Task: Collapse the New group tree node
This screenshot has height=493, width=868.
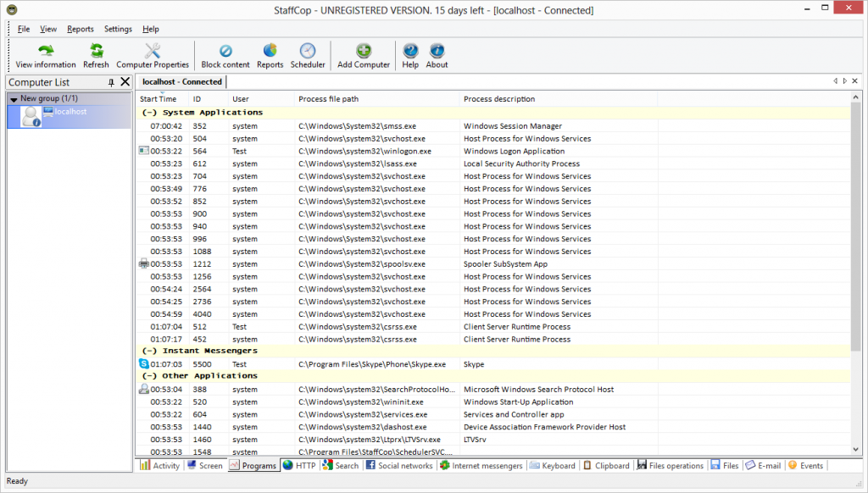Action: click(x=14, y=99)
